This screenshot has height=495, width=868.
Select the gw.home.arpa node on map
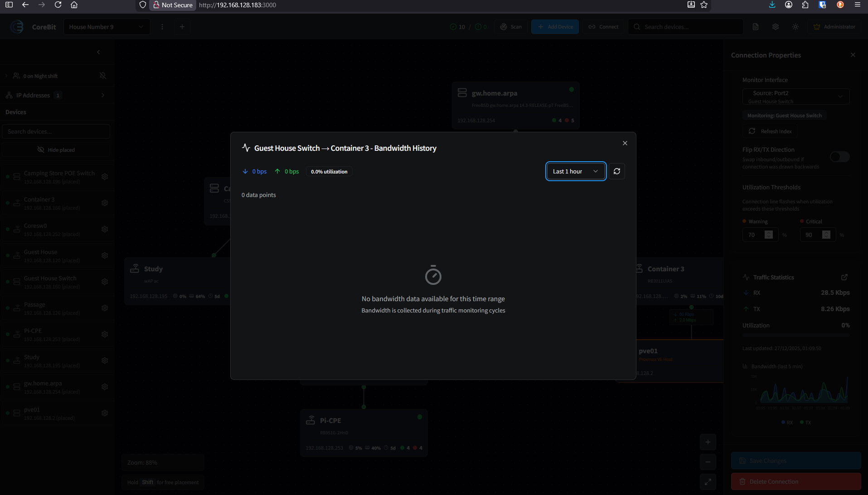click(515, 106)
